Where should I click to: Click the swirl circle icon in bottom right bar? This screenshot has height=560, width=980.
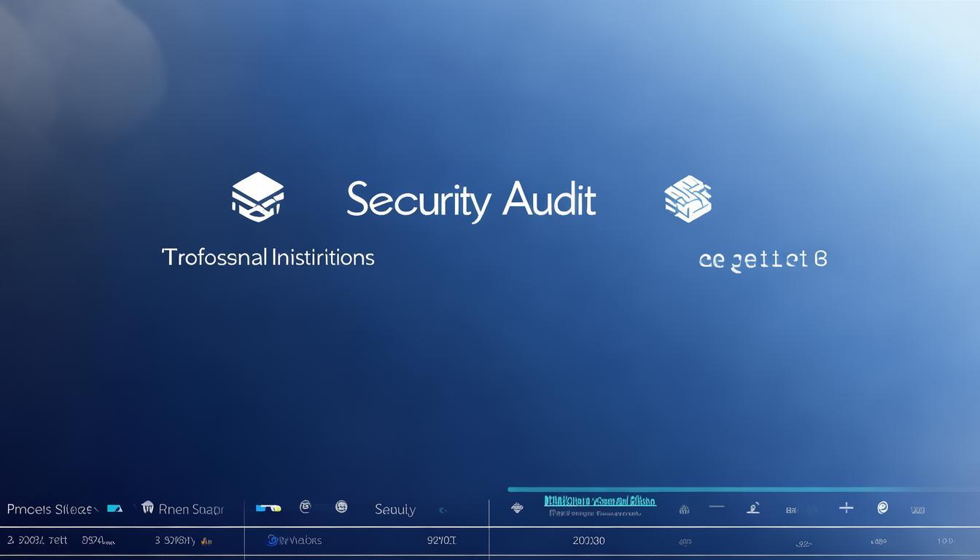point(882,507)
